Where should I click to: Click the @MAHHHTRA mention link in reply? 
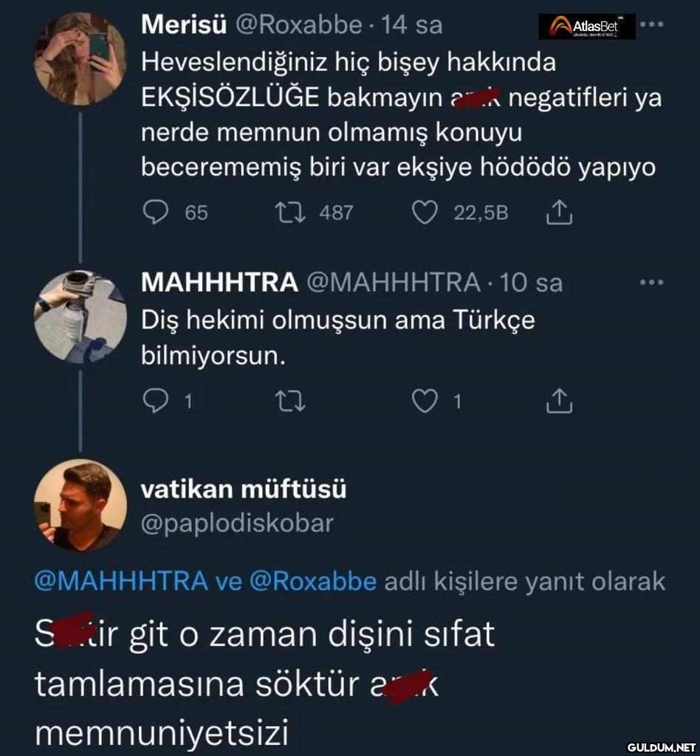tap(120, 582)
